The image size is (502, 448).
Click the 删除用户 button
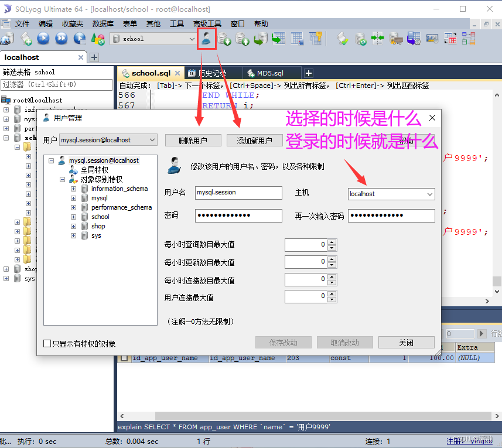pyautogui.click(x=193, y=141)
